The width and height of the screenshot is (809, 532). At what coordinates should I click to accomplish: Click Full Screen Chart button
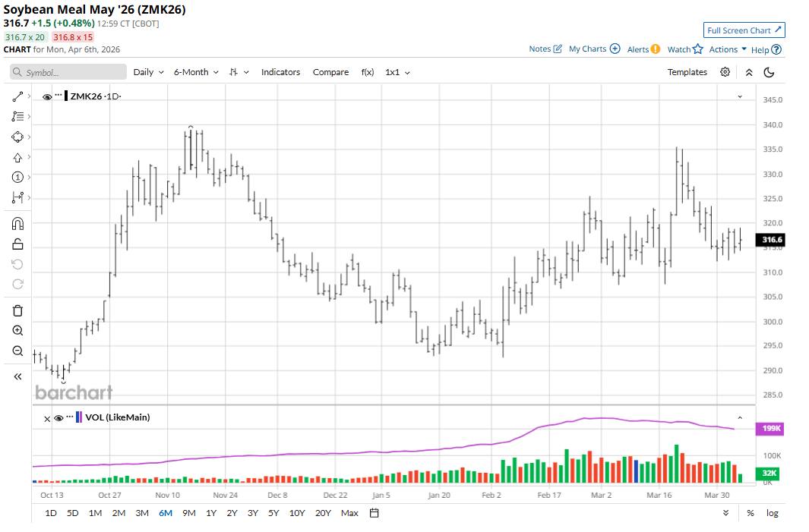coord(744,30)
